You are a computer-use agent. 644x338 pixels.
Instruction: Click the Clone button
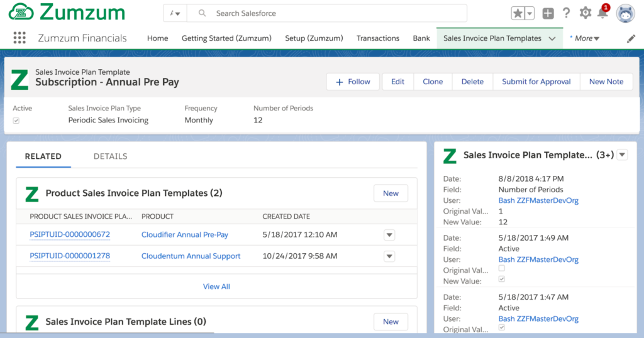point(433,82)
